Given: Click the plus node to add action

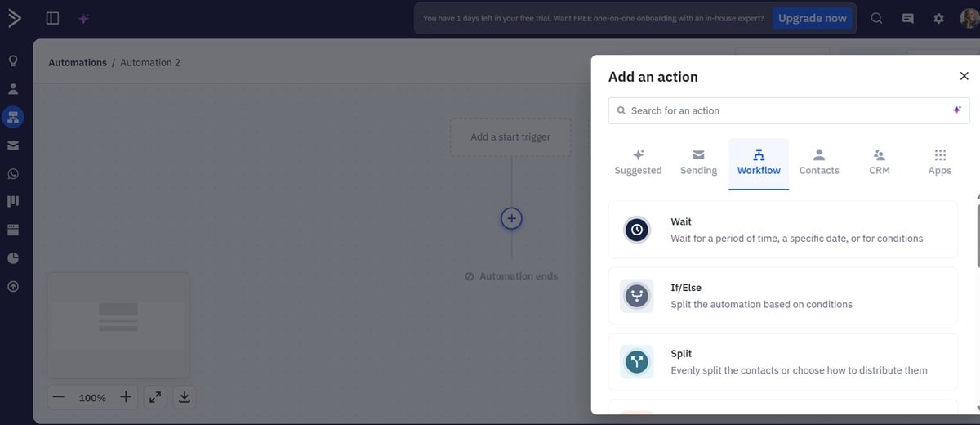Looking at the screenshot, I should [x=511, y=218].
